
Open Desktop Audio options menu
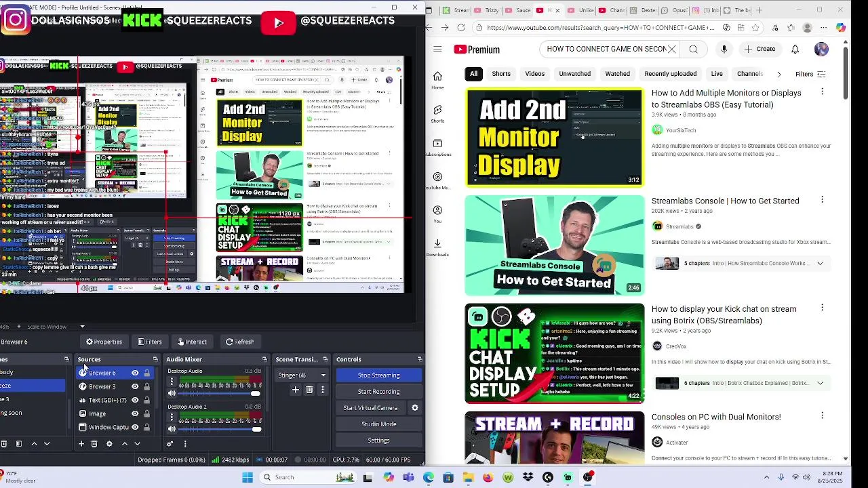172,382
